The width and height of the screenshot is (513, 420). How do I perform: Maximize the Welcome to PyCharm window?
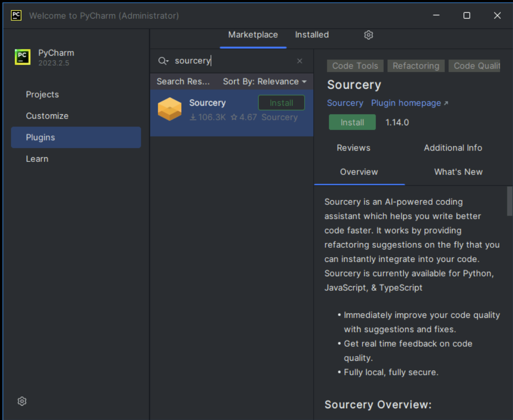[x=466, y=15]
